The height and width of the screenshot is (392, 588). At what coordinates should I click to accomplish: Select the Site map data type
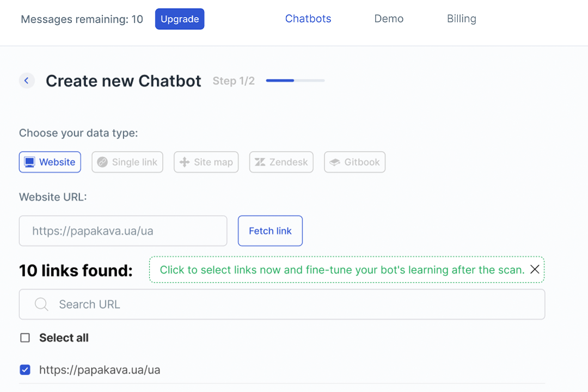(x=206, y=162)
